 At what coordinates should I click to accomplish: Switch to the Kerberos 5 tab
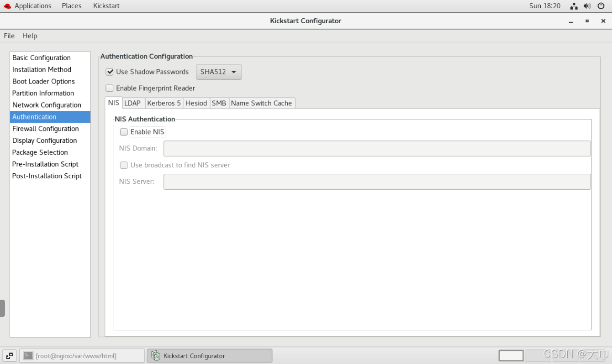tap(164, 103)
